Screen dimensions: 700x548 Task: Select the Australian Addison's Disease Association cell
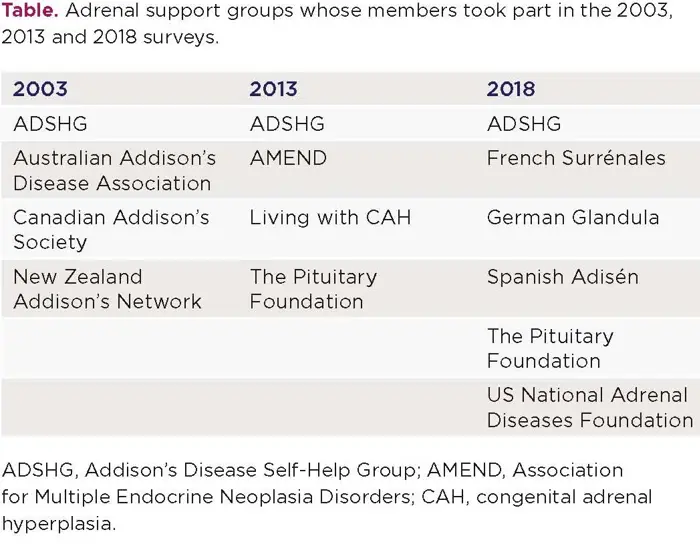tap(114, 171)
